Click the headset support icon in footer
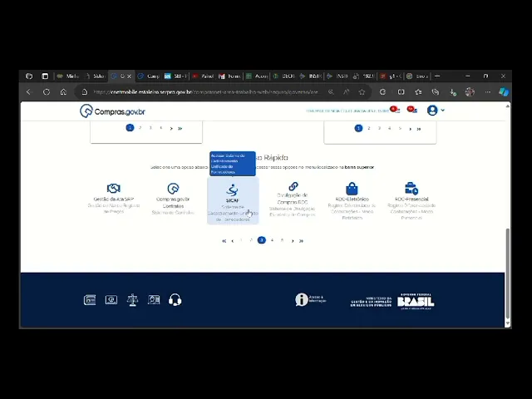This screenshot has height=399, width=532. 175,300
